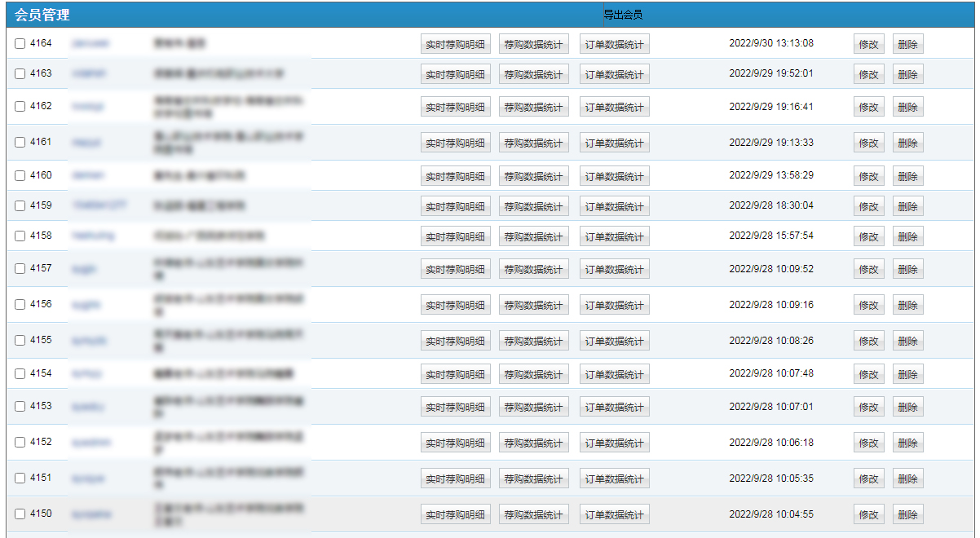Delete member 4160 using 删除 button
980x538 pixels.
(x=907, y=177)
